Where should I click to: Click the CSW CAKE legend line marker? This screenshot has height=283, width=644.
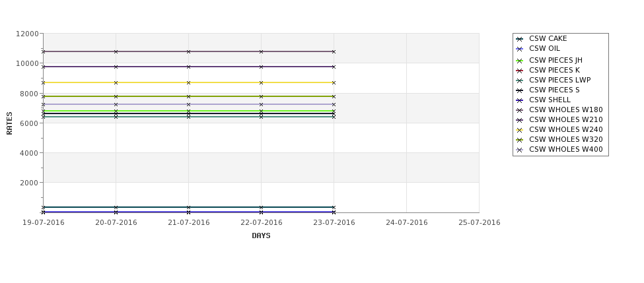click(x=519, y=39)
